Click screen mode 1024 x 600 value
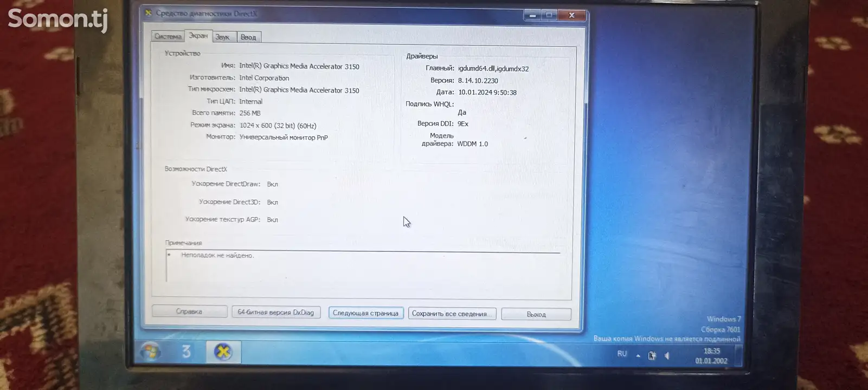 [x=278, y=126]
